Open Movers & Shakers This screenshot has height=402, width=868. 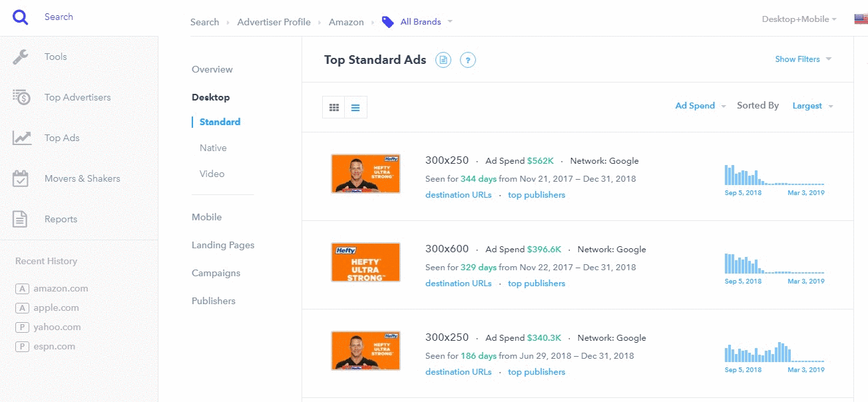83,178
